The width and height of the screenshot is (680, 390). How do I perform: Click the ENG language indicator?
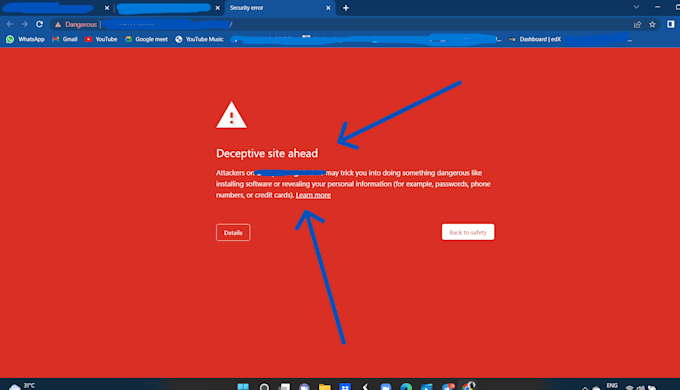click(x=612, y=386)
